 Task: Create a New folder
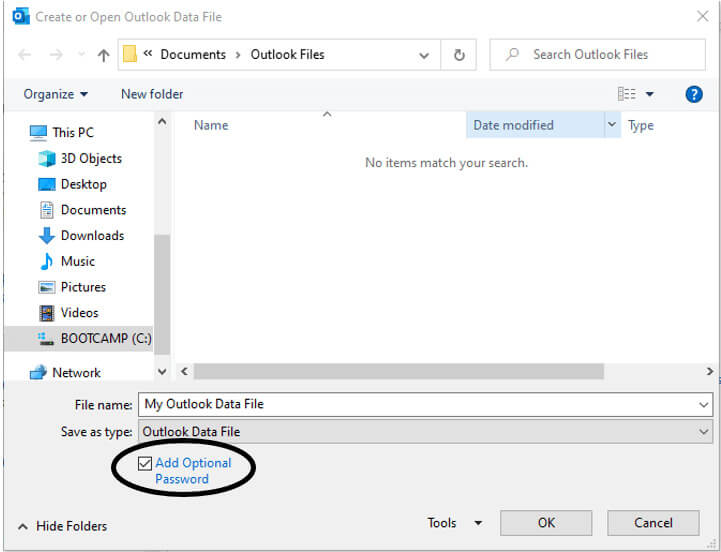pyautogui.click(x=152, y=94)
